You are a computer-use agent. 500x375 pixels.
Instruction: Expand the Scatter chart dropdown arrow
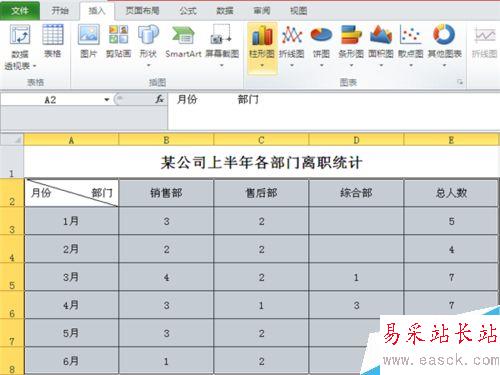point(411,66)
